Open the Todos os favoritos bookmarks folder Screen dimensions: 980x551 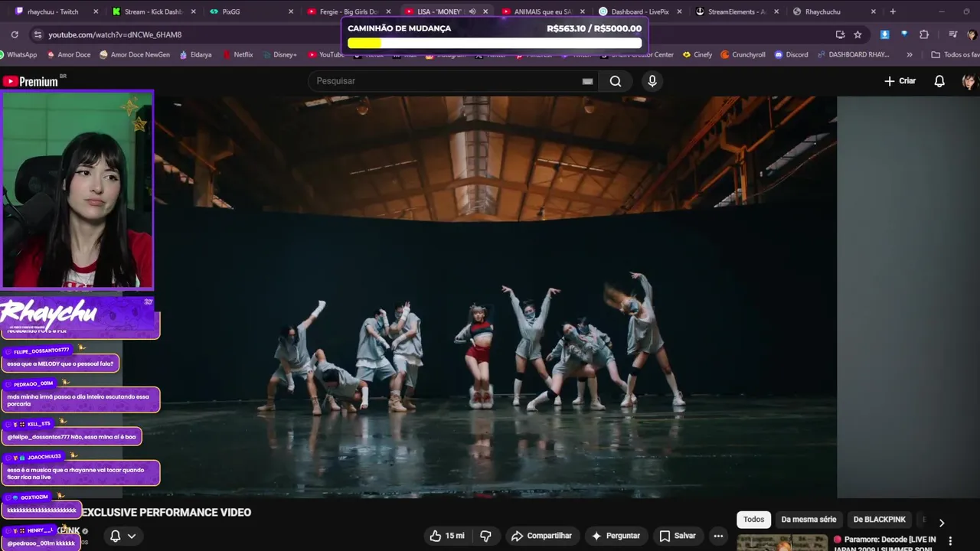click(x=955, y=54)
